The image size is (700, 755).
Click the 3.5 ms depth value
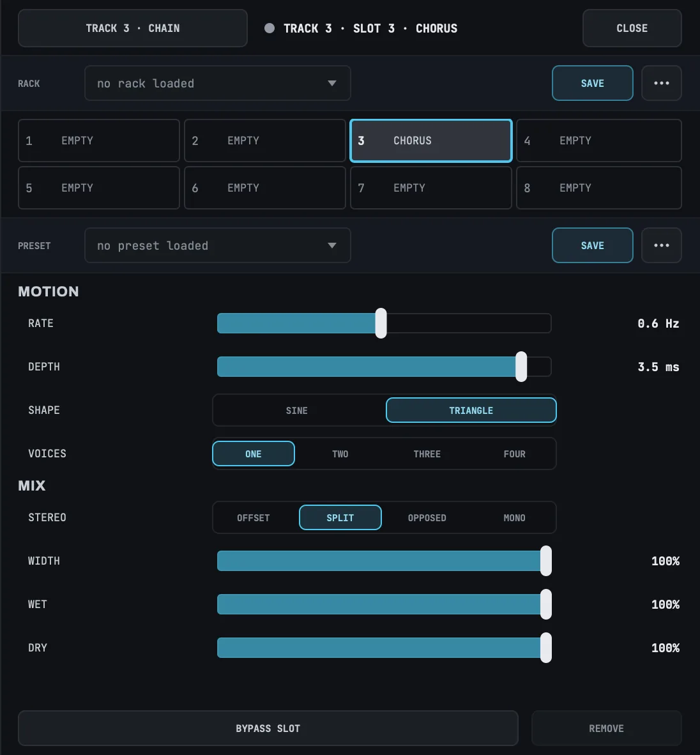658,367
